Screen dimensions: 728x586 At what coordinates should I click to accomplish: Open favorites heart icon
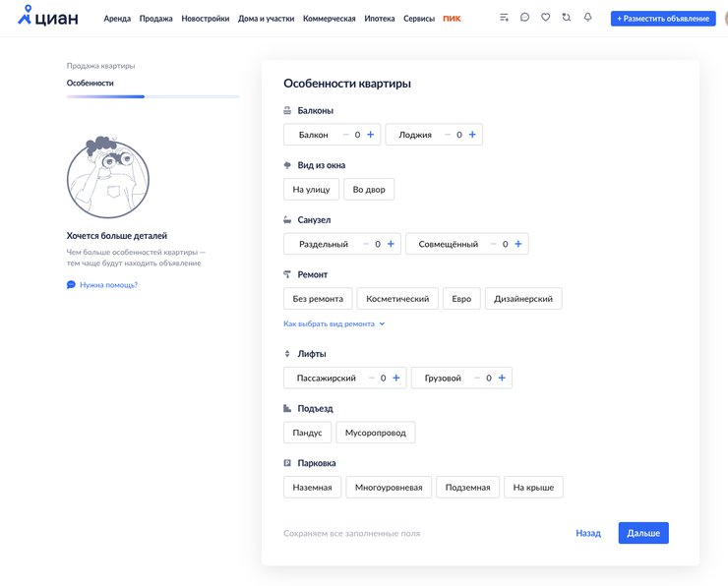point(545,18)
